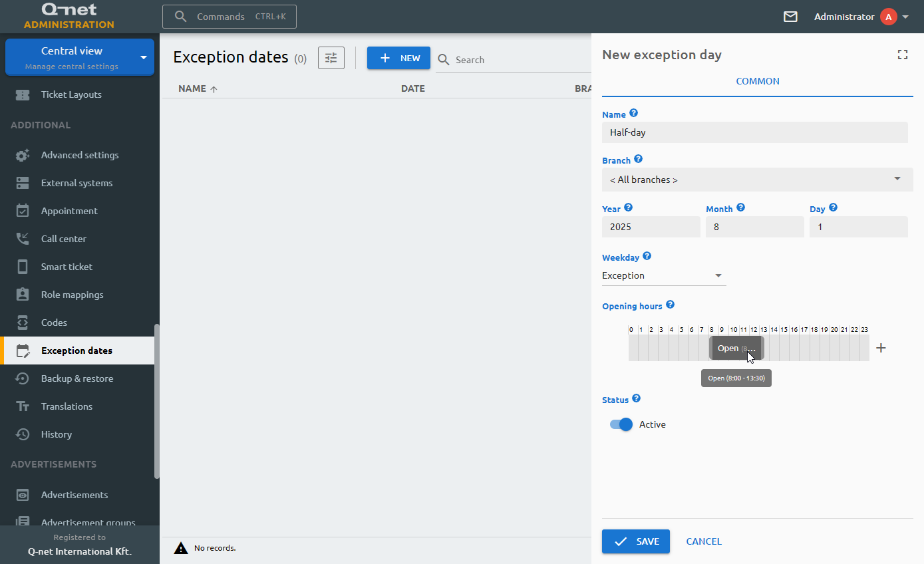The width and height of the screenshot is (924, 564).
Task: Expand the Administrator account menu arrow
Action: [x=905, y=17]
